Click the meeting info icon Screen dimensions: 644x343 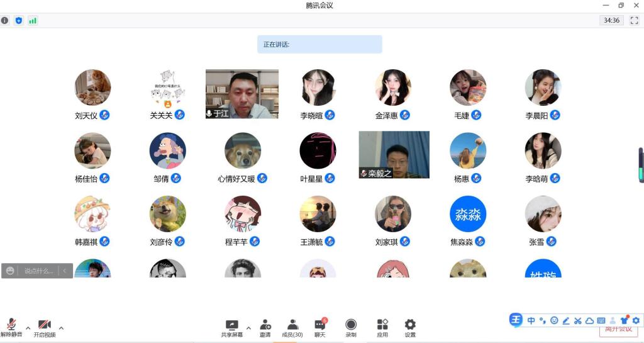tap(5, 20)
